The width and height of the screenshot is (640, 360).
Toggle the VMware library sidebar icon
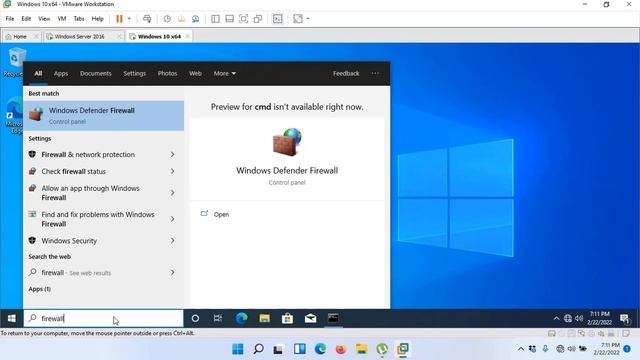pos(215,19)
